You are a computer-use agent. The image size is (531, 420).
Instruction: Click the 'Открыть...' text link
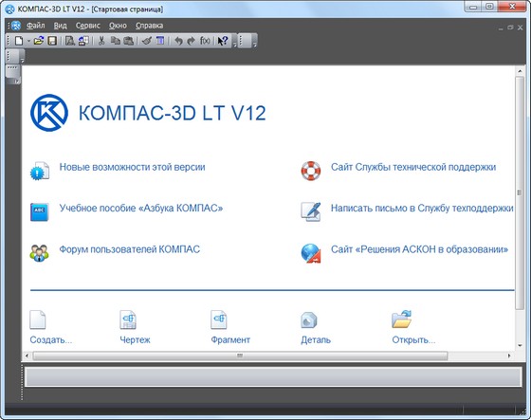click(413, 339)
